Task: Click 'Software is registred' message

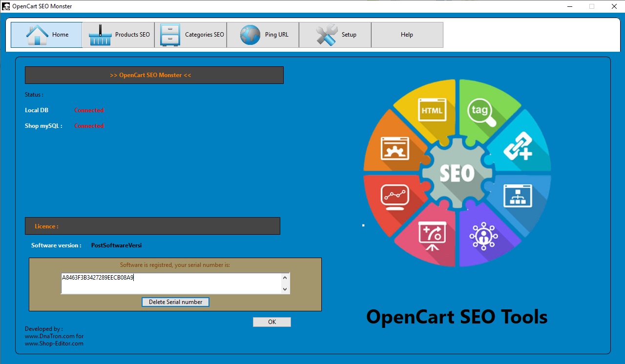Action: 175,265
